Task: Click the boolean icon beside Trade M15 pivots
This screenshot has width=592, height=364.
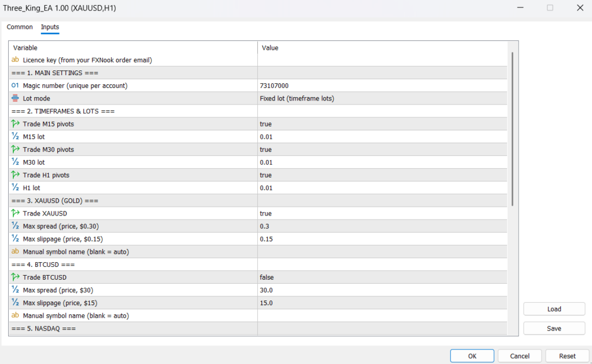Action: coord(15,124)
